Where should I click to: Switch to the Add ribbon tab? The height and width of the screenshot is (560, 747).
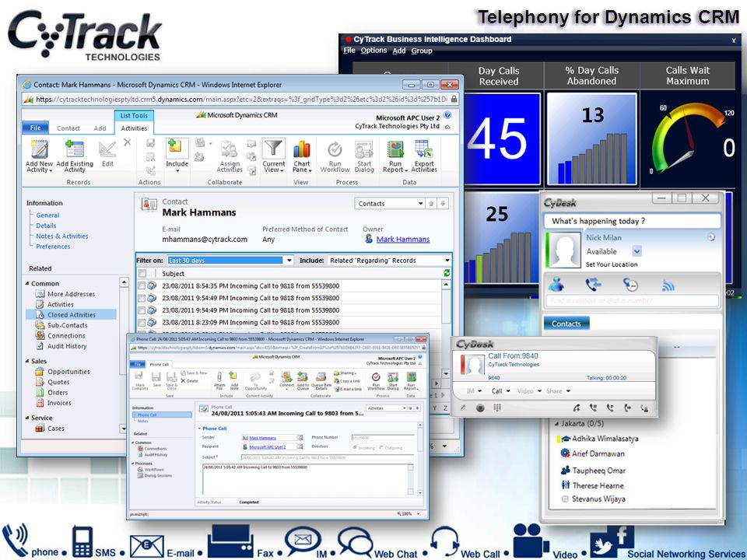pyautogui.click(x=100, y=128)
